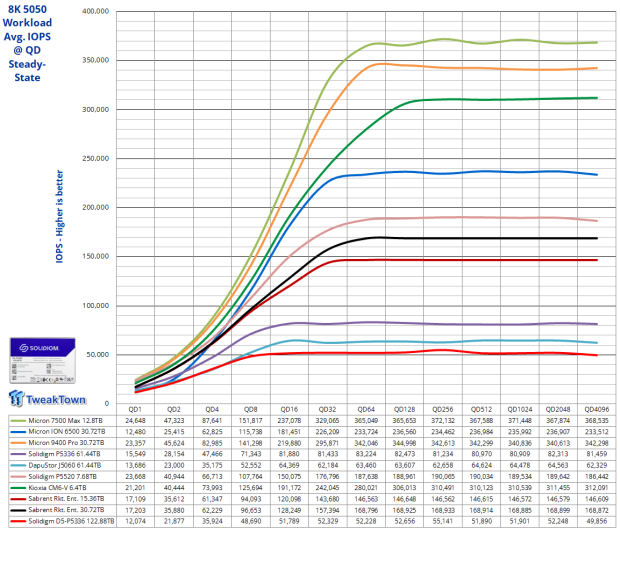Select the Sabrent Rkt. Ent. 30.72TB legend label
The height and width of the screenshot is (568, 620).
pos(66,510)
